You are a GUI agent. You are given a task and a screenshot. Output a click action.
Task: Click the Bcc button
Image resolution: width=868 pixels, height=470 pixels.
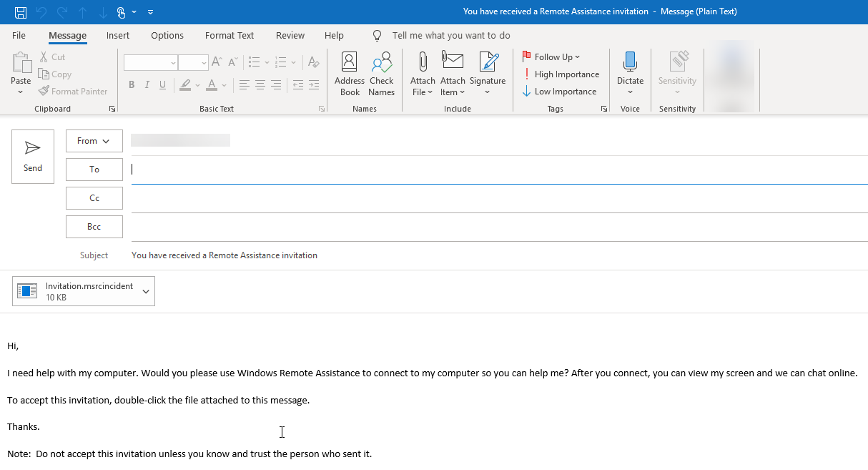pyautogui.click(x=94, y=227)
